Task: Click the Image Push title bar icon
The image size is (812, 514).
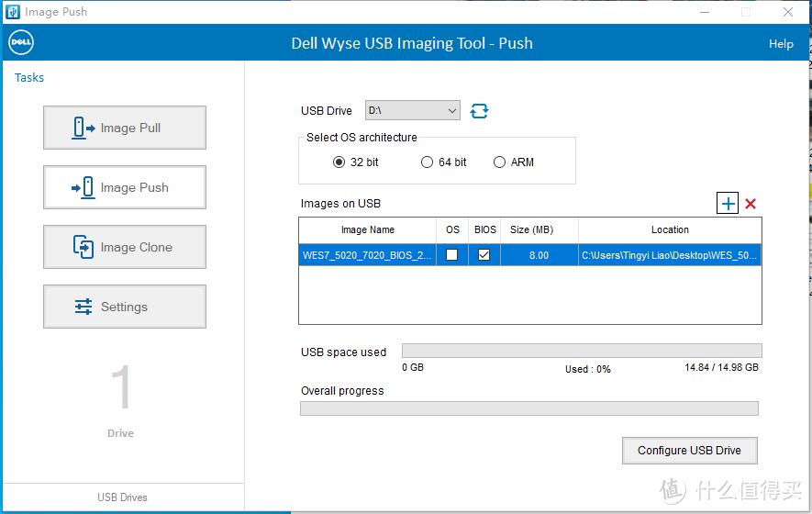Action: pos(12,12)
